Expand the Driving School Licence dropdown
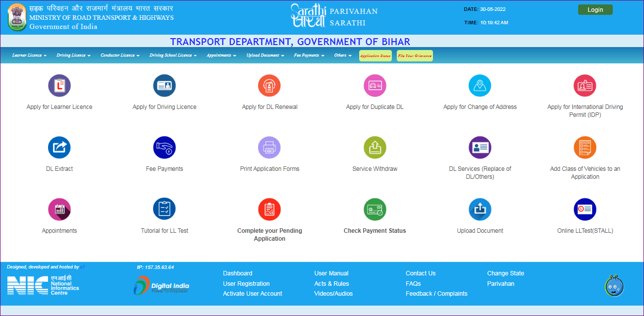The width and height of the screenshot is (644, 316). 173,55
